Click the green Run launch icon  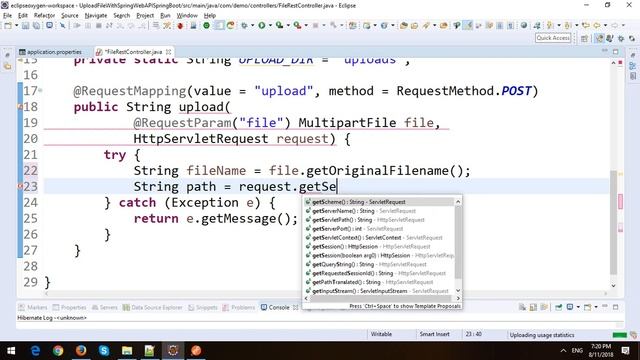point(262,26)
